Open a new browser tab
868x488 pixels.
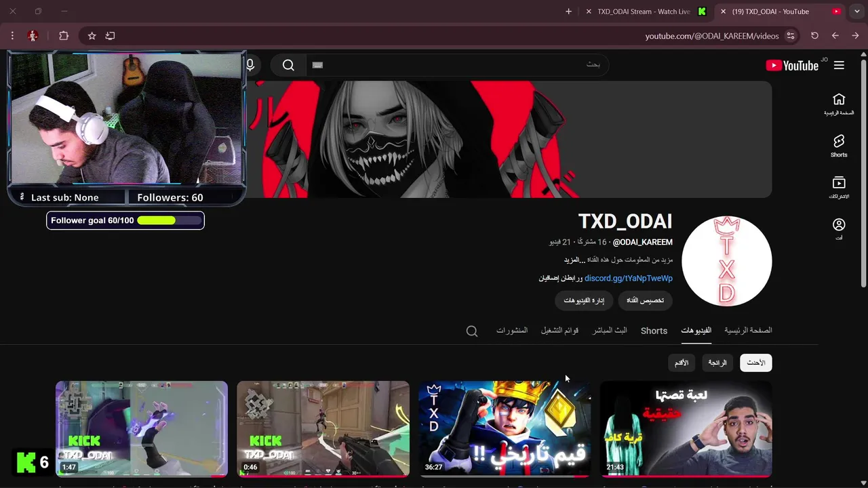tap(568, 12)
